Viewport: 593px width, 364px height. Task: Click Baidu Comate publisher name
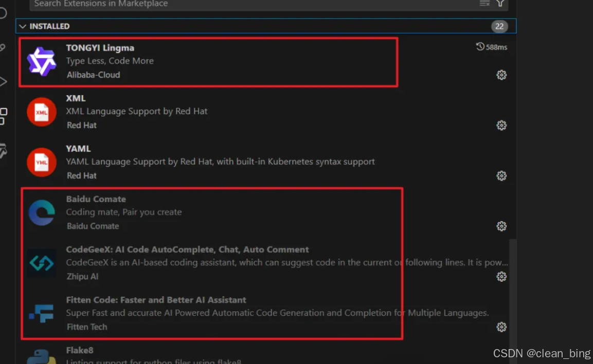[x=93, y=226]
